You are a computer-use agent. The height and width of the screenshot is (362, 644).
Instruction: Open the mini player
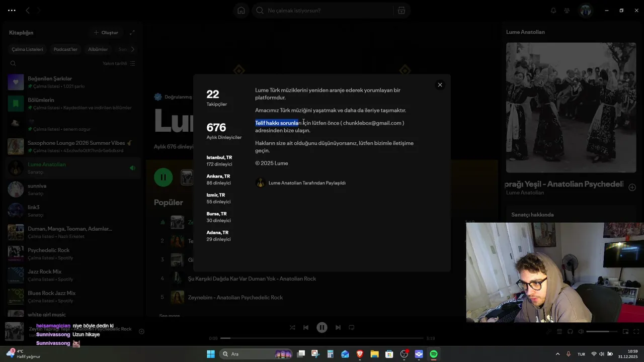pyautogui.click(x=625, y=331)
